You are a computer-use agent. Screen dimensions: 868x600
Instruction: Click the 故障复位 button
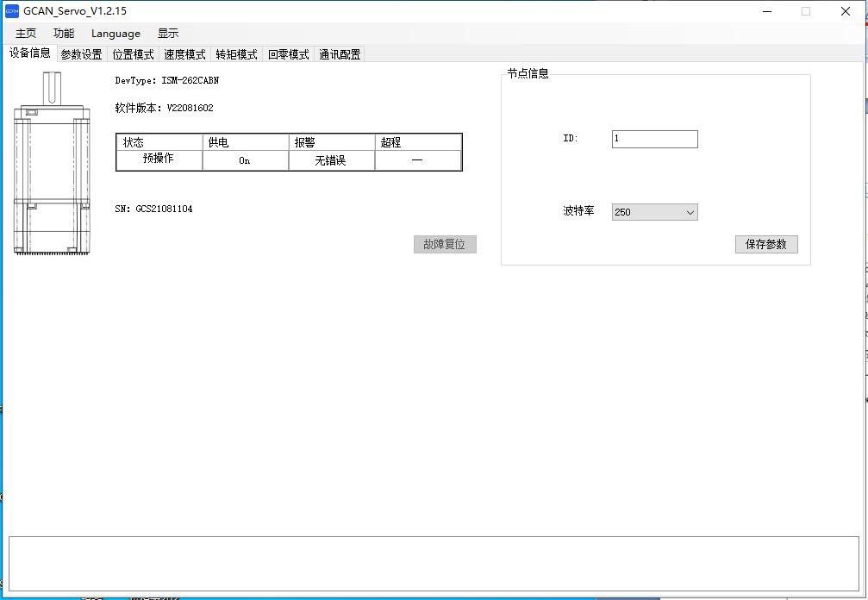pyautogui.click(x=445, y=244)
